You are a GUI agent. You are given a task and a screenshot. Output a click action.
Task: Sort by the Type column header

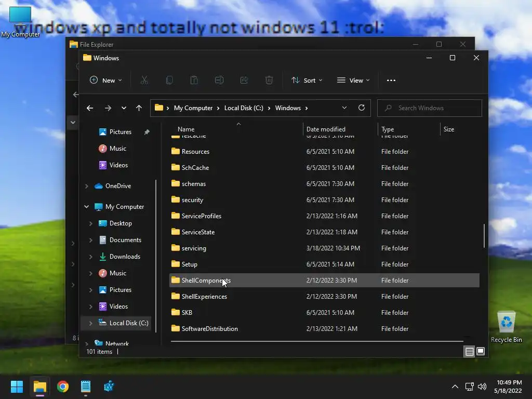pos(388,129)
